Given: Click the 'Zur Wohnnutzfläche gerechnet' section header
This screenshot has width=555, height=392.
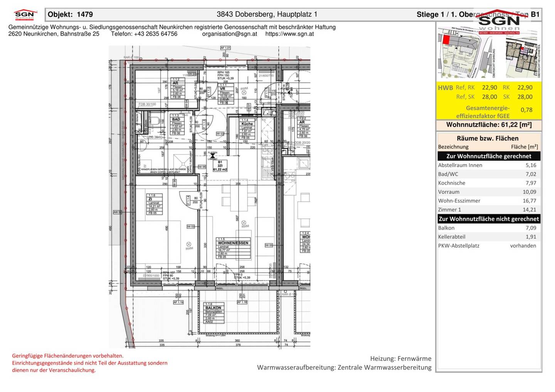Looking at the screenshot, I should [489, 156].
